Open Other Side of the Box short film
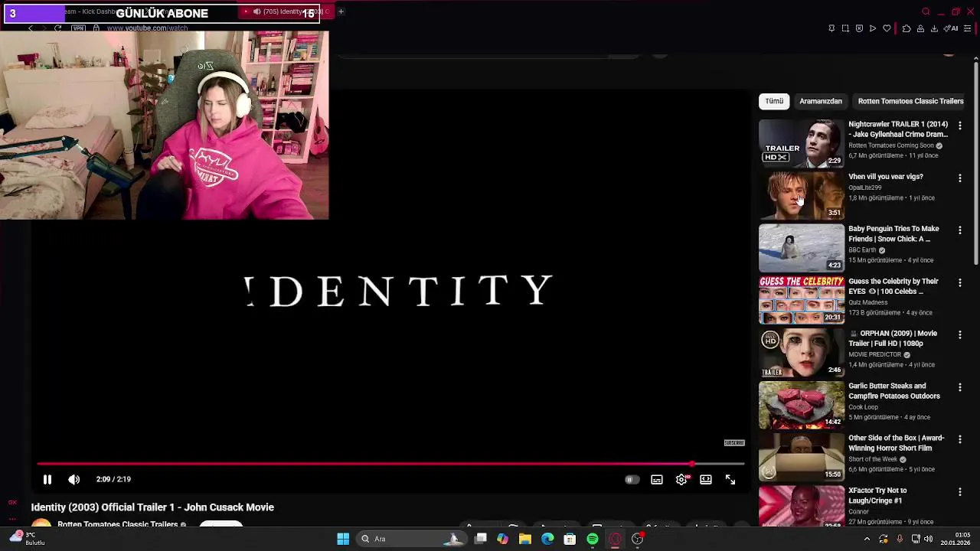The image size is (980, 551). (x=896, y=443)
